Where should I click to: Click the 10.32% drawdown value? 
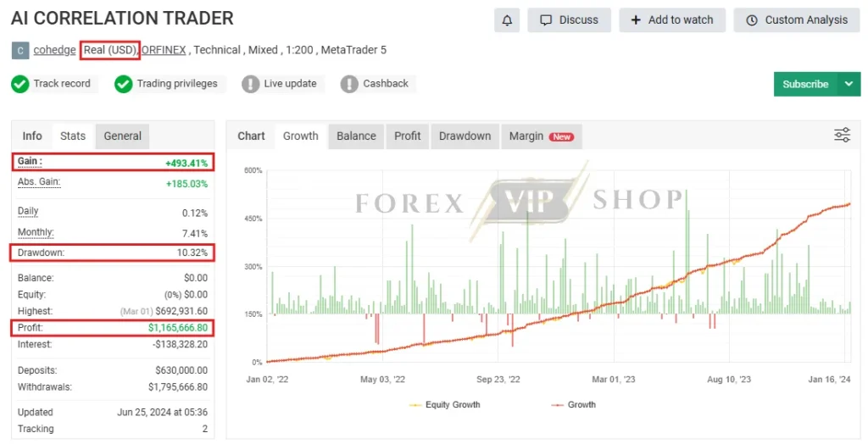(x=192, y=253)
